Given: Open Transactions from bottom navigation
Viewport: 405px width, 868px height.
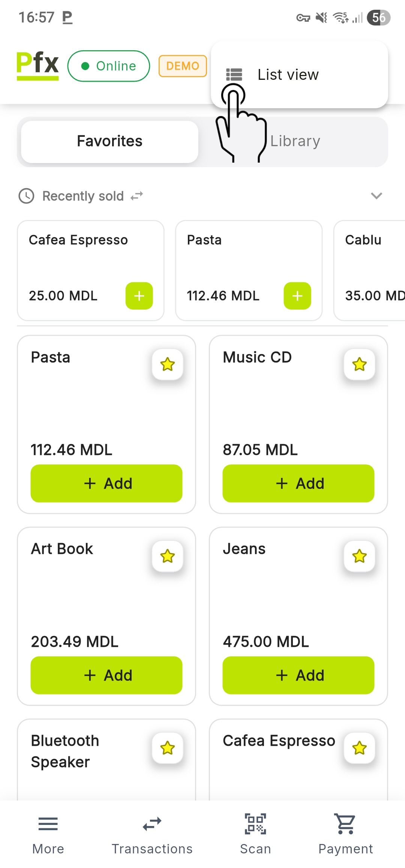Looking at the screenshot, I should tap(152, 833).
